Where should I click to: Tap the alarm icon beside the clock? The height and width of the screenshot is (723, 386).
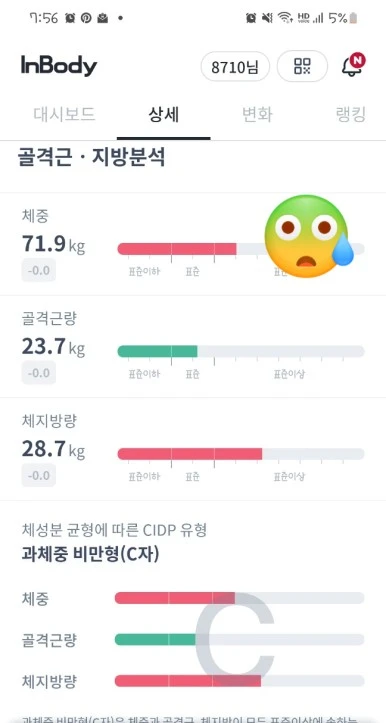coord(70,18)
